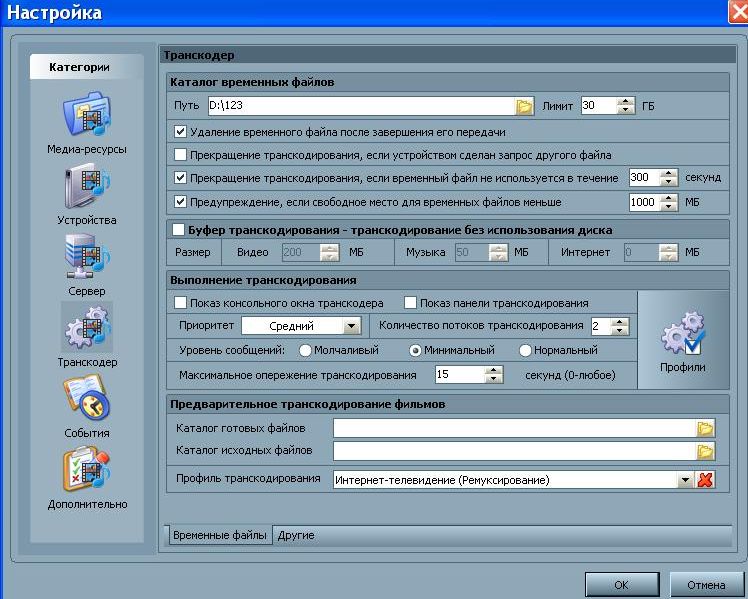
Task: Select the Молчаливый message level
Action: (306, 350)
